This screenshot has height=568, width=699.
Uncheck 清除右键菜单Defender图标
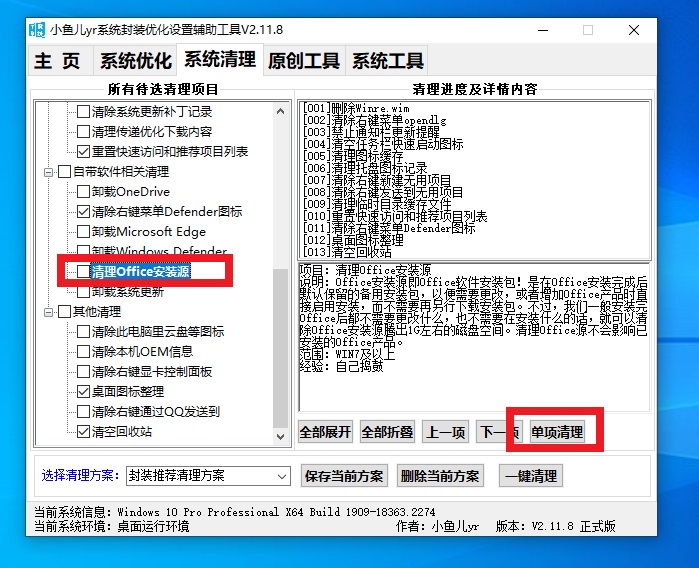[x=83, y=212]
